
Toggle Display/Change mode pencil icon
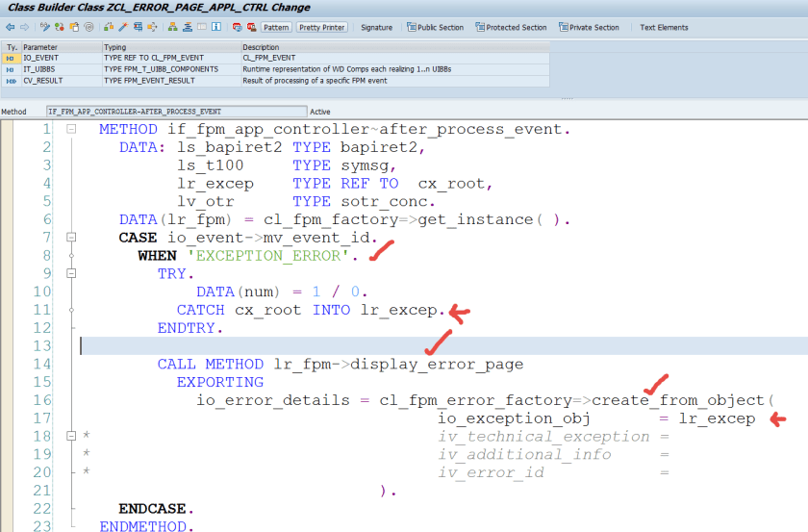(43, 27)
